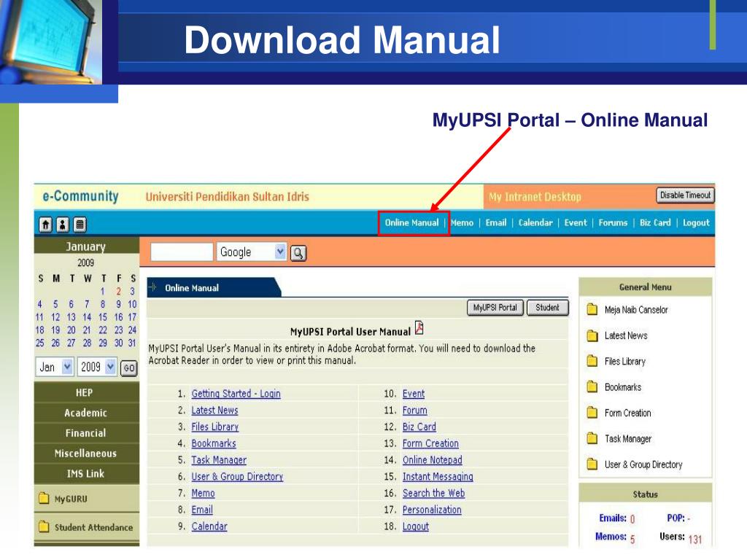This screenshot has width=747, height=560.
Task: Open the Academic sidebar menu
Action: [x=86, y=413]
